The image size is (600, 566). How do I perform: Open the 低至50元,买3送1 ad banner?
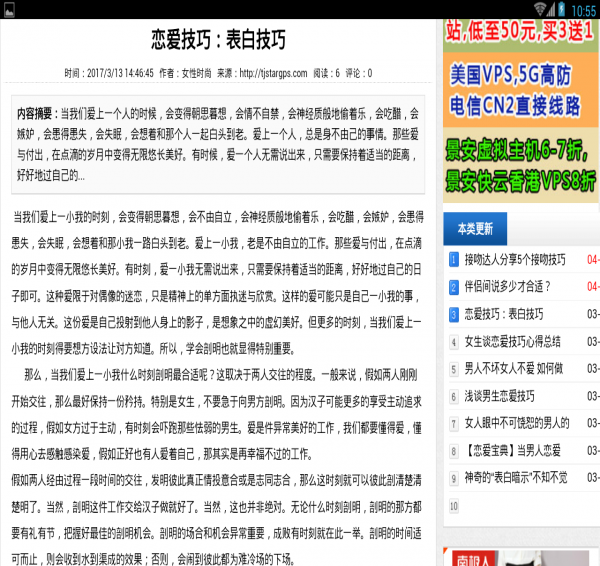pyautogui.click(x=520, y=36)
